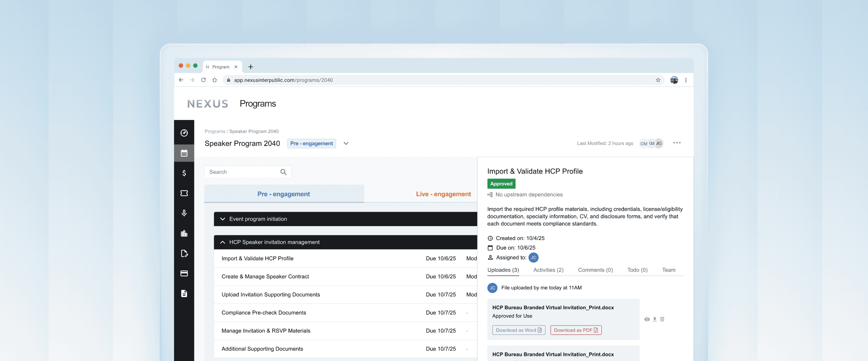Click the ticket icon in sidebar
868x361 pixels.
coord(184,193)
